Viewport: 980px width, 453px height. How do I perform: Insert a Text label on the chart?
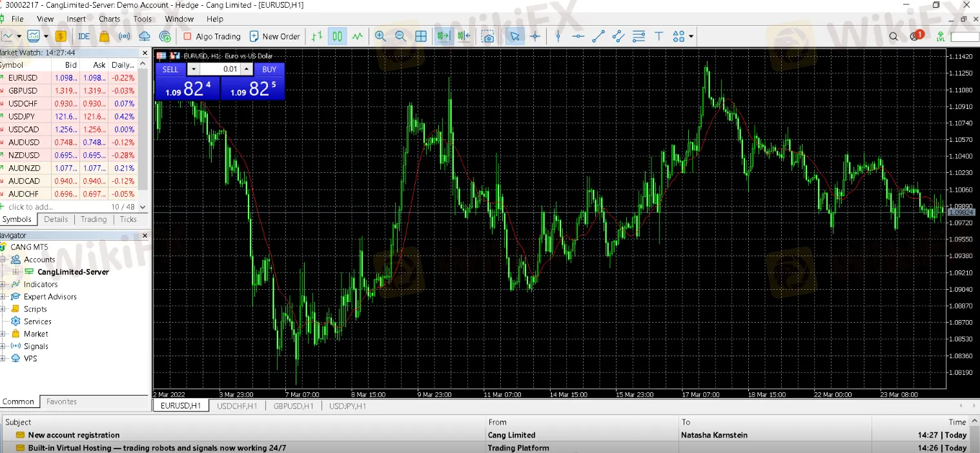point(659,36)
